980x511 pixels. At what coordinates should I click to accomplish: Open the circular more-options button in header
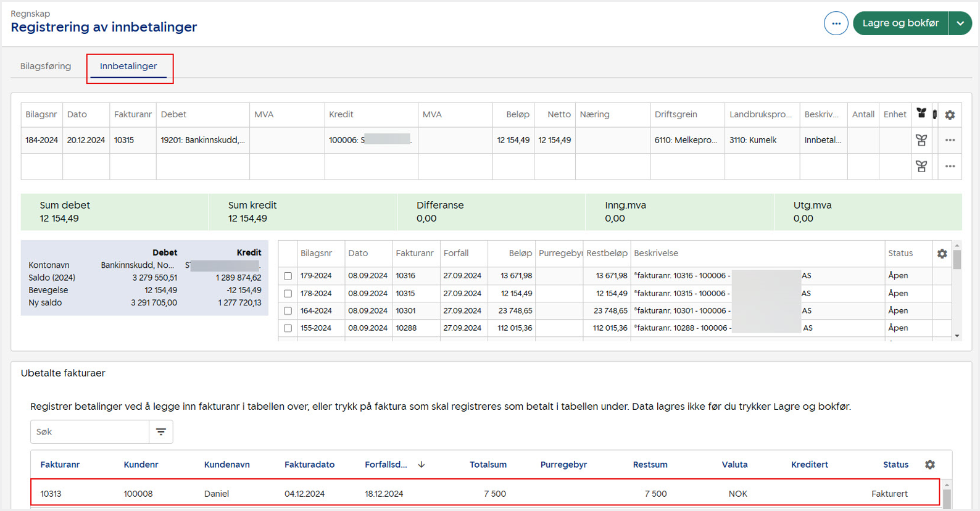point(836,23)
